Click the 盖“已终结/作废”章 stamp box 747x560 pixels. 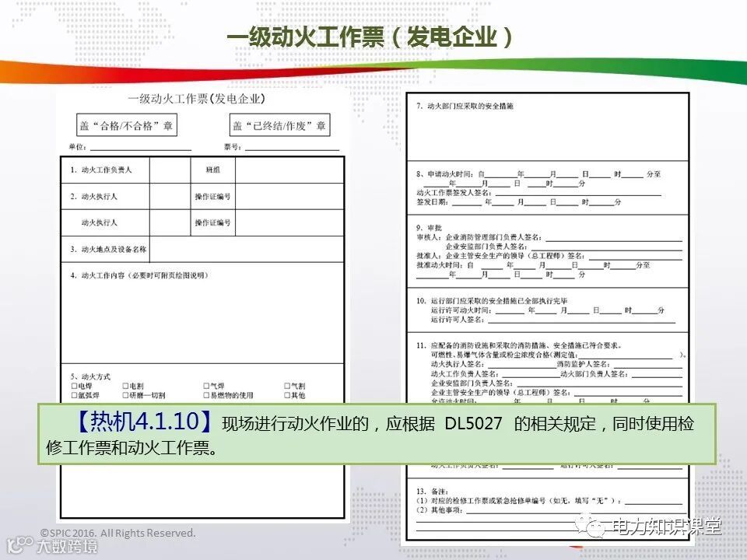pyautogui.click(x=279, y=125)
